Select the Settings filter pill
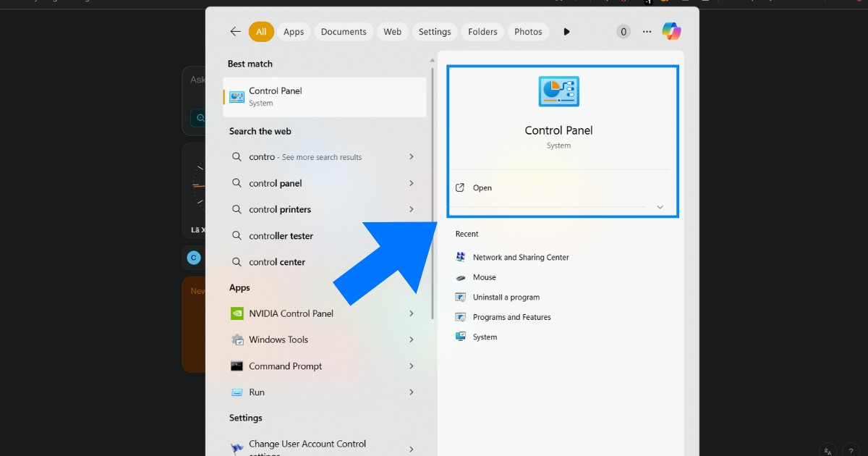868x456 pixels. (x=435, y=31)
